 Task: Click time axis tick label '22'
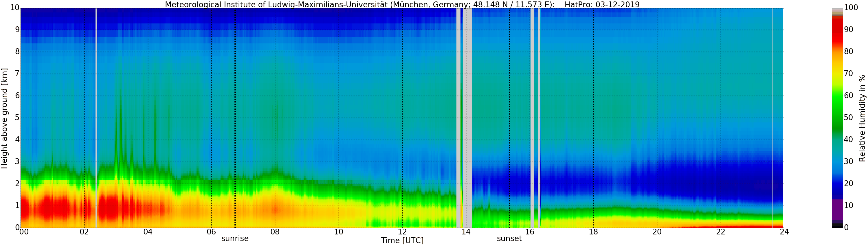[720, 232]
